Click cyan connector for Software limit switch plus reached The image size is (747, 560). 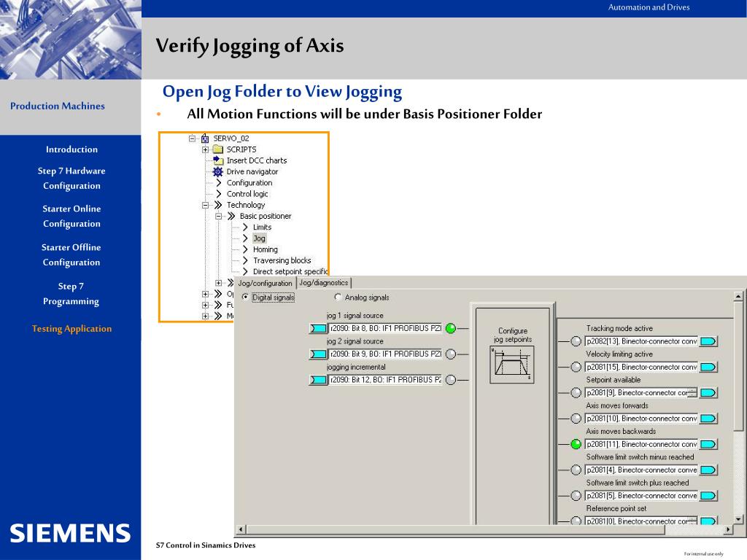point(708,496)
